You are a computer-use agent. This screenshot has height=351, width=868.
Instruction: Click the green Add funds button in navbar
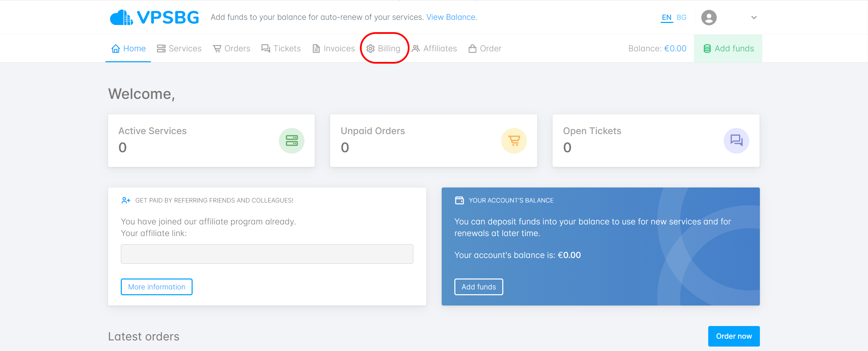(728, 49)
